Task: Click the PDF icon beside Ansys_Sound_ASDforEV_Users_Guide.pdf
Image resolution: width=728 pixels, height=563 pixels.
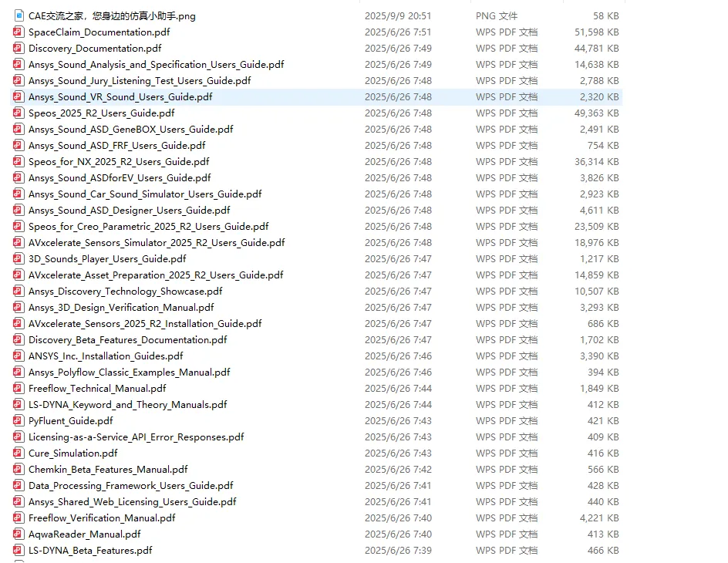Action: point(19,177)
